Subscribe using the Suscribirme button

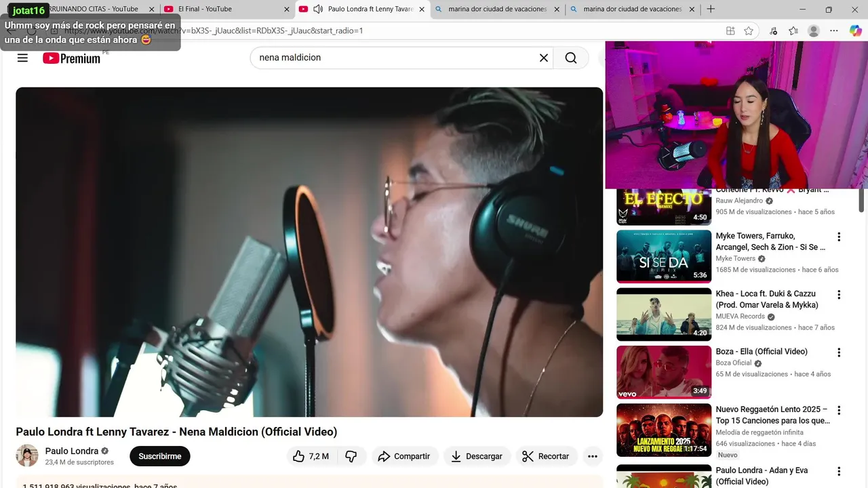click(x=160, y=456)
